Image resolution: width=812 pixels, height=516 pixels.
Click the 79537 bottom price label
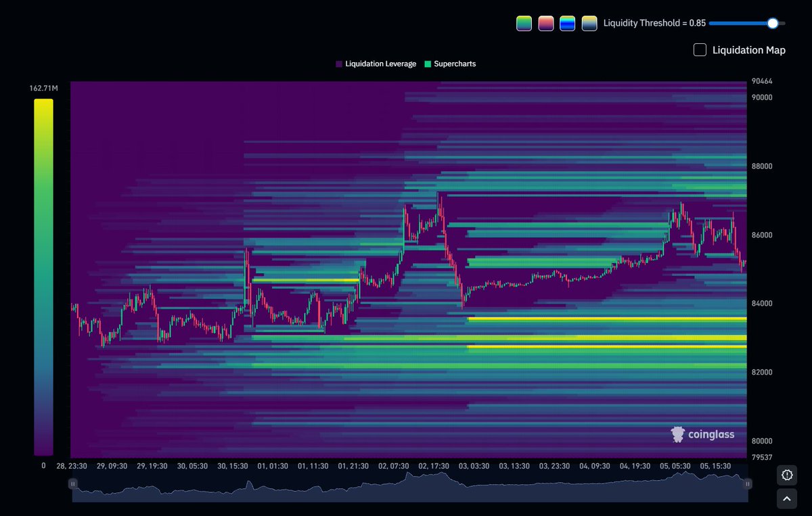762,458
